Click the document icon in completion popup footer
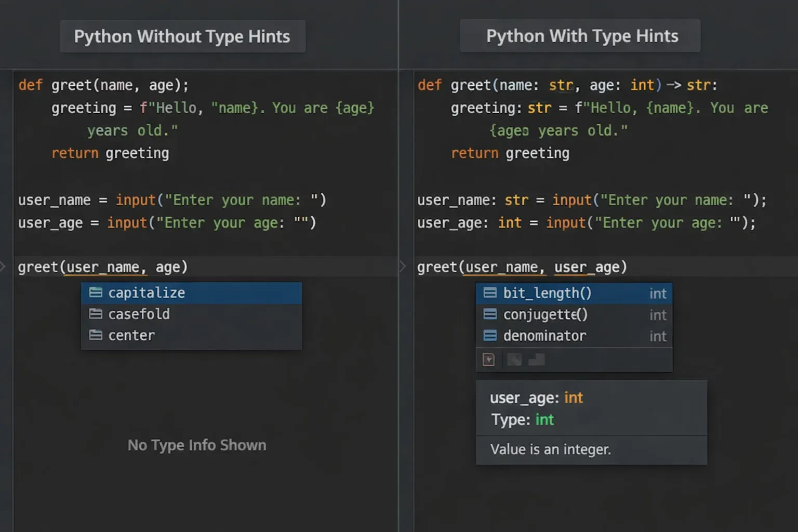The image size is (798, 532). (488, 360)
